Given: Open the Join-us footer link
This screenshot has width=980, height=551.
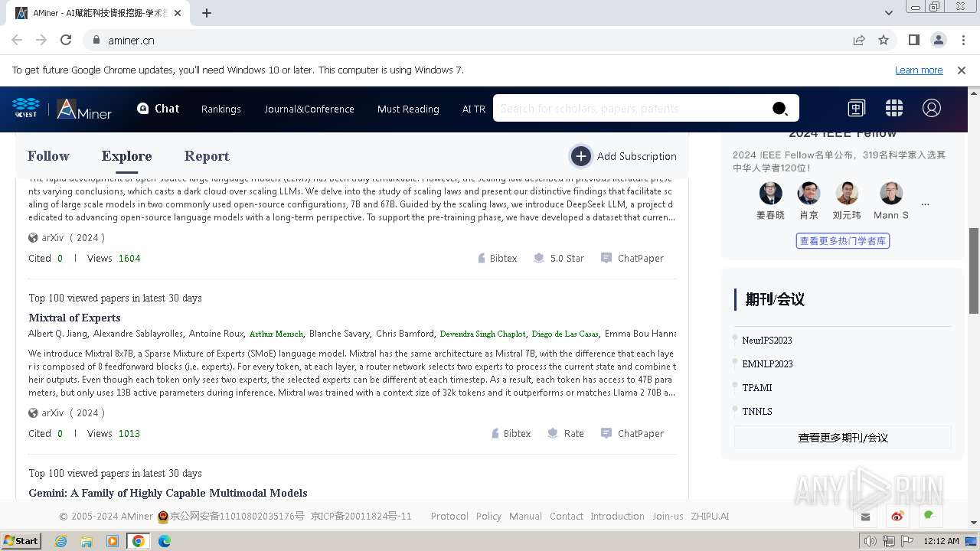Looking at the screenshot, I should 668,517.
